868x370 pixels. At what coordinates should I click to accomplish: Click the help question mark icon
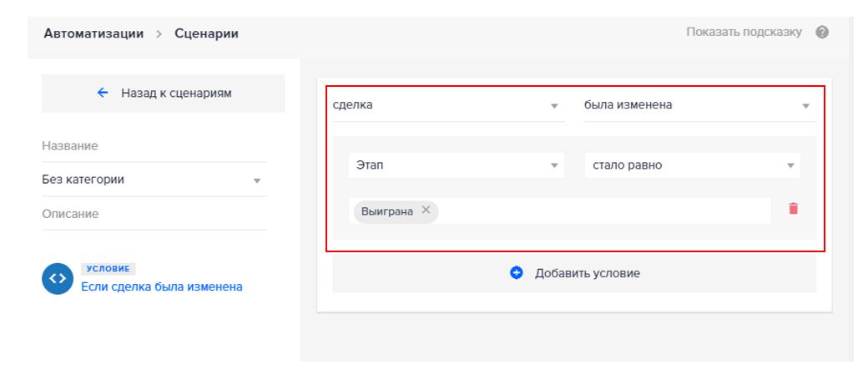click(x=822, y=33)
